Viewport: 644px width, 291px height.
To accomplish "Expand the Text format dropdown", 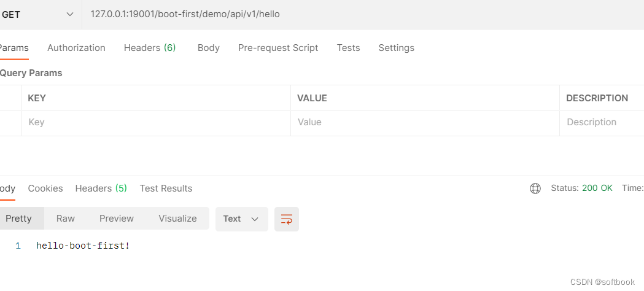I will pyautogui.click(x=241, y=219).
